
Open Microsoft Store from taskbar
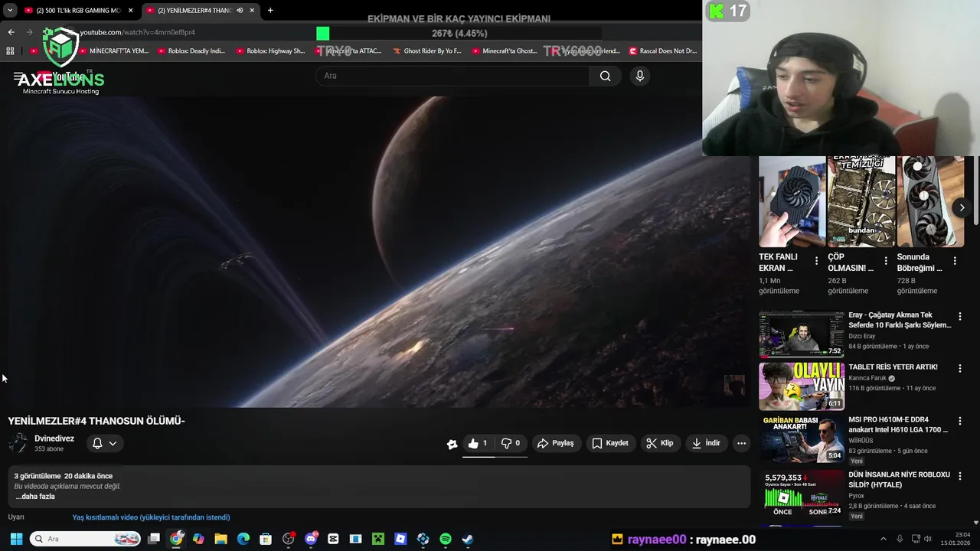(266, 539)
